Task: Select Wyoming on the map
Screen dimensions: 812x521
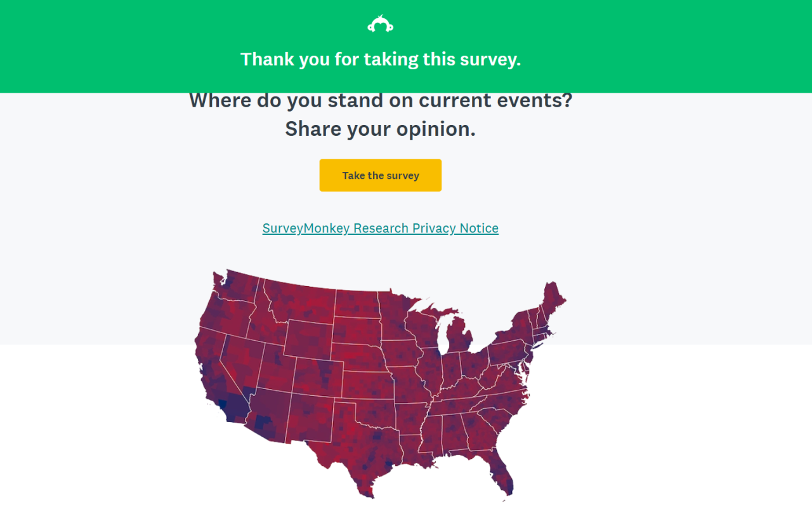Action: tap(308, 340)
